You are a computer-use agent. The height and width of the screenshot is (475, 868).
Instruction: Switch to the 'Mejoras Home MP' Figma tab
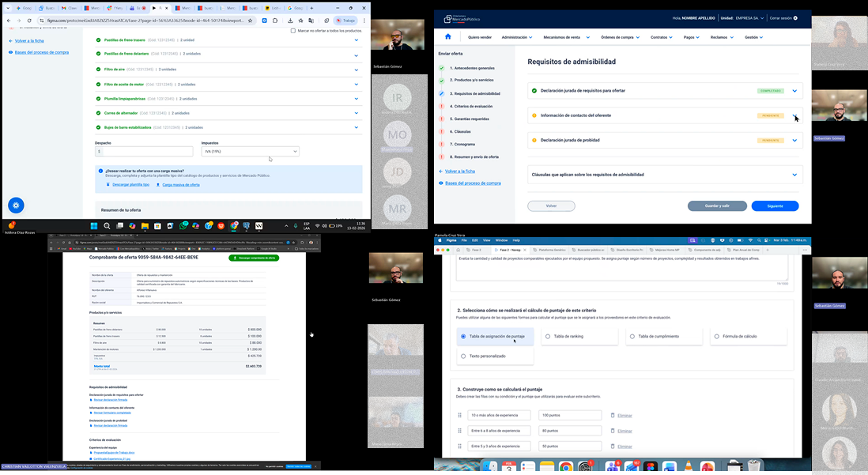click(x=666, y=251)
